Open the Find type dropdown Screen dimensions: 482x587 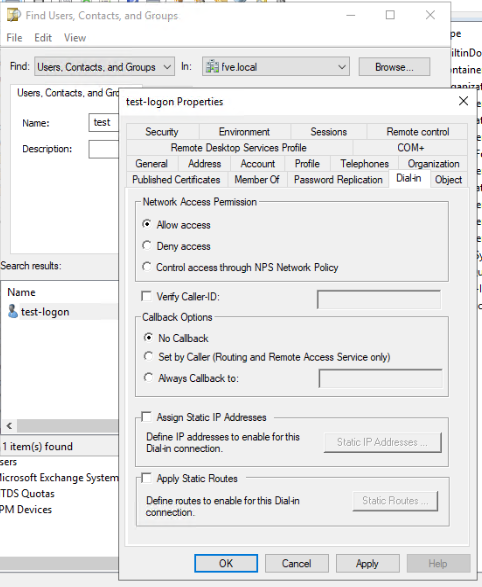click(x=104, y=67)
